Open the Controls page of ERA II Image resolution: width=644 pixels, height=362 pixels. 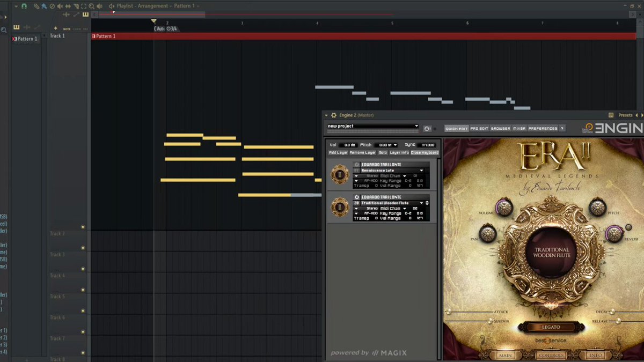pyautogui.click(x=551, y=355)
